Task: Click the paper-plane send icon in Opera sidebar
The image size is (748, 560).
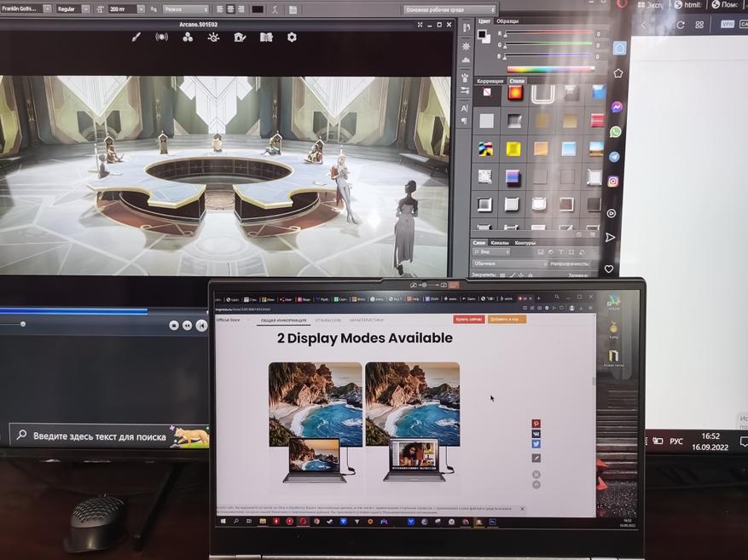Action: click(x=610, y=237)
